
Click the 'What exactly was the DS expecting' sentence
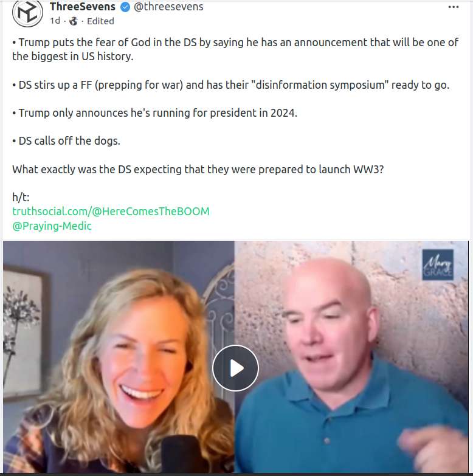point(198,170)
